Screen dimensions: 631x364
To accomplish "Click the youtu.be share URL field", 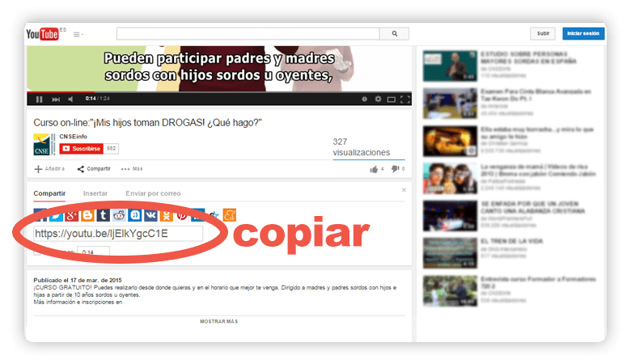I will [118, 234].
